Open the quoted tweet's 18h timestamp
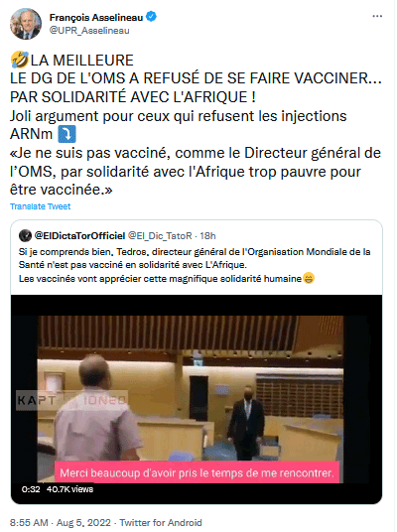Image resolution: width=397 pixels, height=532 pixels. (x=207, y=235)
